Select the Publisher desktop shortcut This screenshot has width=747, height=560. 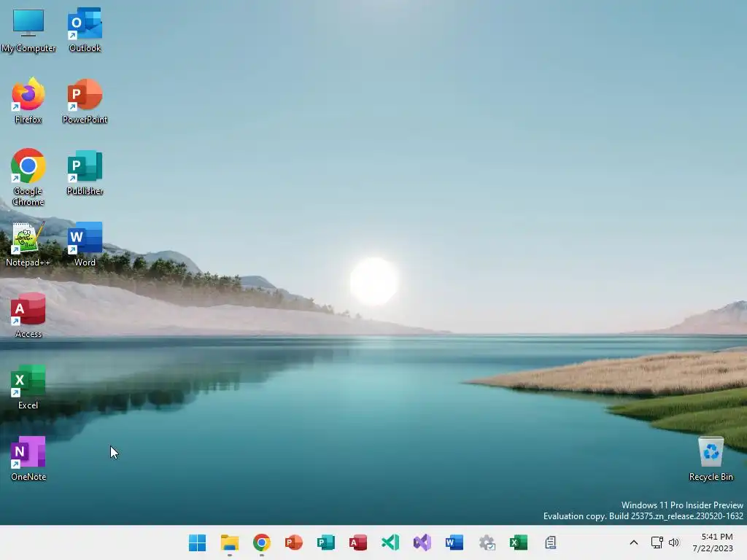[85, 172]
